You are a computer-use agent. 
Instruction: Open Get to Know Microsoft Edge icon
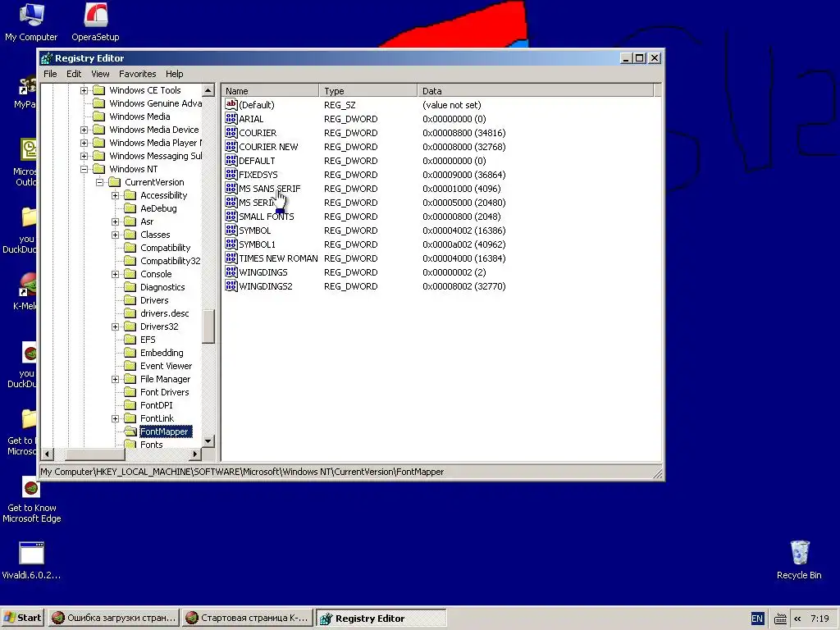[x=31, y=500]
